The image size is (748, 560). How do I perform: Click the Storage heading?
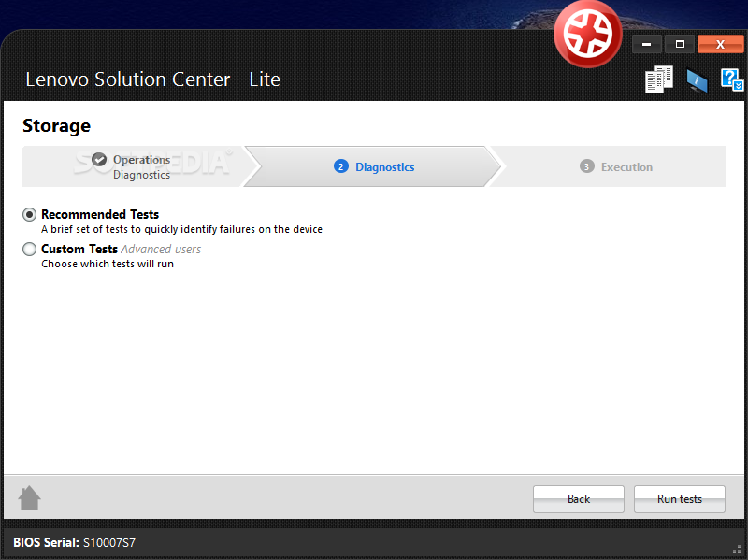[x=56, y=126]
